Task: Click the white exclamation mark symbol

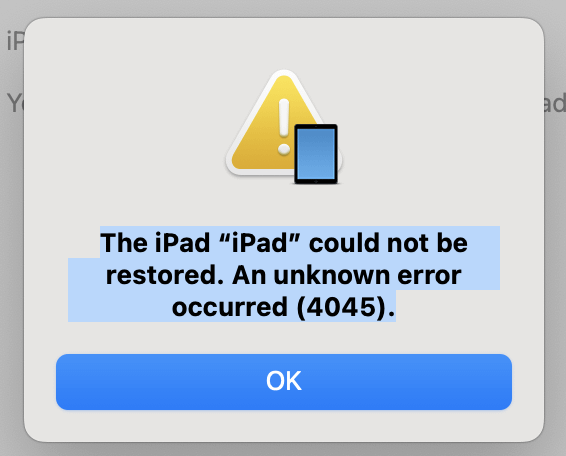Action: (284, 127)
